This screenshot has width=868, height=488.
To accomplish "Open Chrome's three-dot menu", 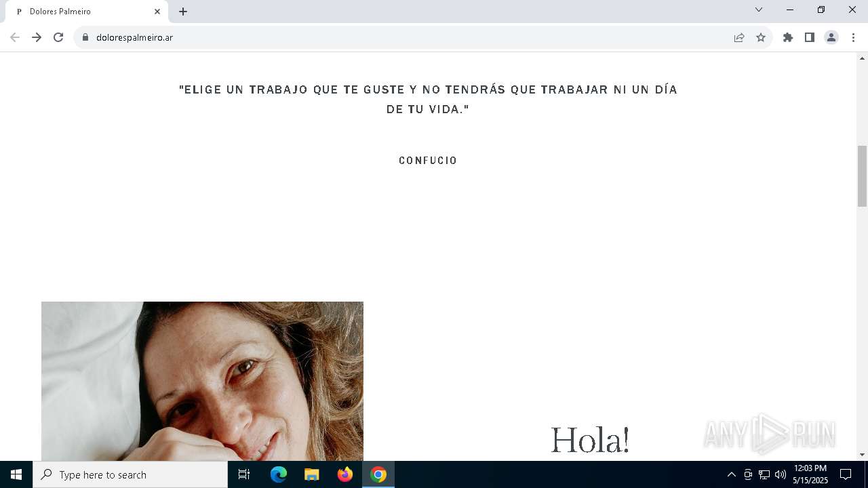I will click(x=853, y=37).
